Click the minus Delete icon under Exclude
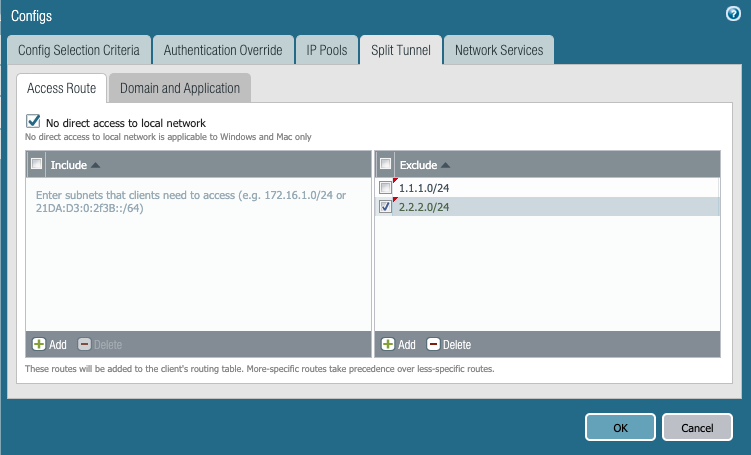The image size is (751, 455). [x=434, y=344]
